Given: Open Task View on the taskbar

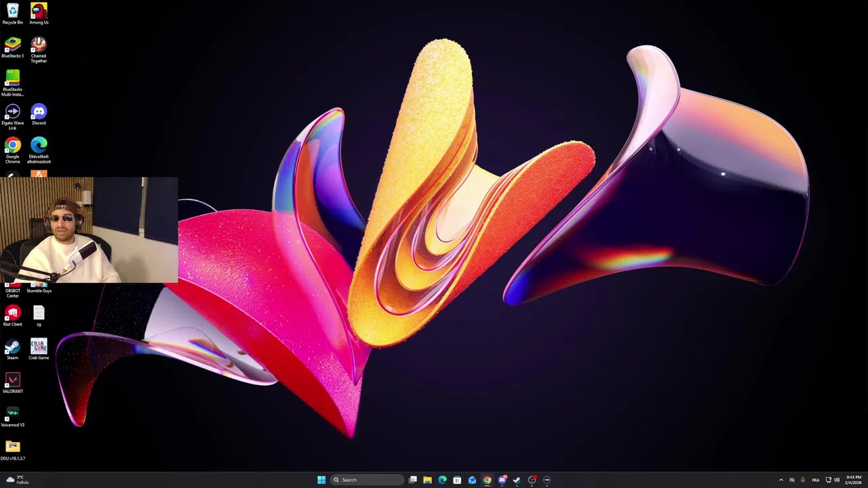Looking at the screenshot, I should pyautogui.click(x=412, y=480).
